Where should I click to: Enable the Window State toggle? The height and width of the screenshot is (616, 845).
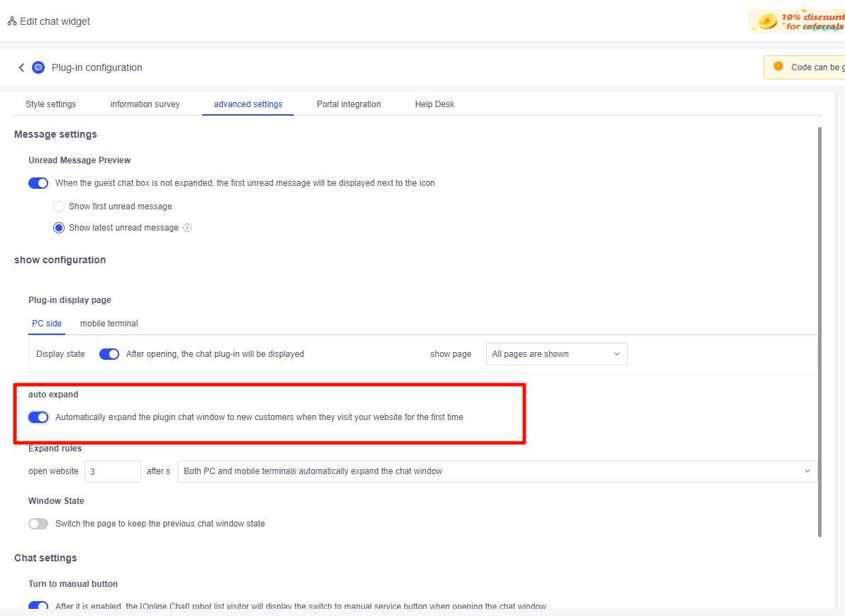[38, 524]
